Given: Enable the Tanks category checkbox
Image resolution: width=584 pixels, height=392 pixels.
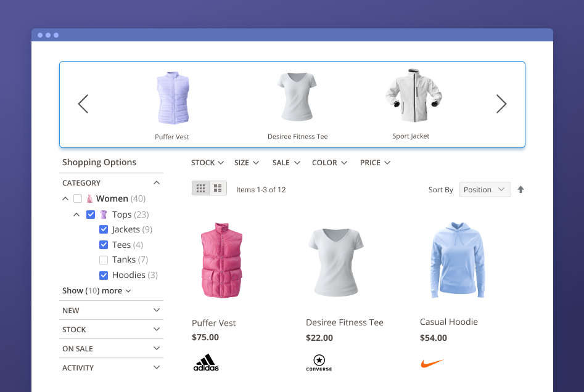Looking at the screenshot, I should pyautogui.click(x=104, y=260).
